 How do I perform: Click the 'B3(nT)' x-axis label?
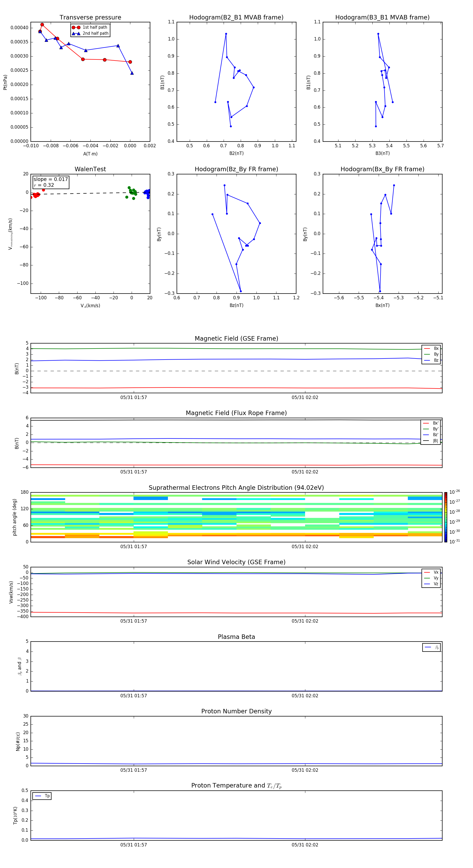coord(382,153)
